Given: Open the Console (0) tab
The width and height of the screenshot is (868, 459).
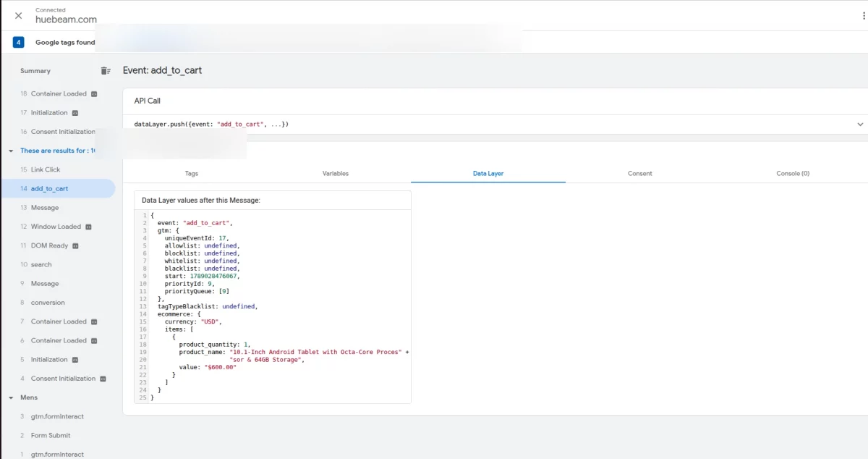Looking at the screenshot, I should point(793,174).
